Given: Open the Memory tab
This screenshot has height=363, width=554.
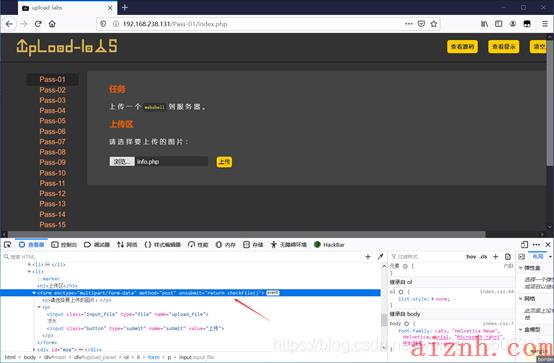Looking at the screenshot, I should (225, 245).
